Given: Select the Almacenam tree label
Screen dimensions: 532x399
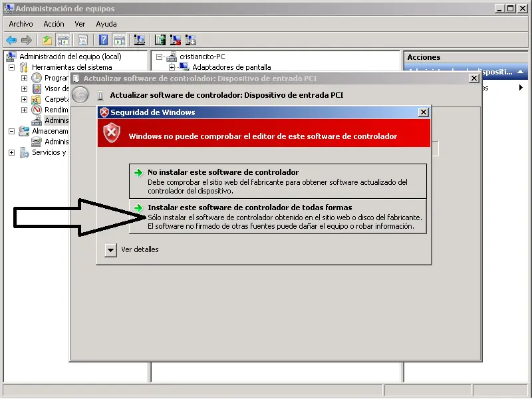Looking at the screenshot, I should tap(51, 131).
